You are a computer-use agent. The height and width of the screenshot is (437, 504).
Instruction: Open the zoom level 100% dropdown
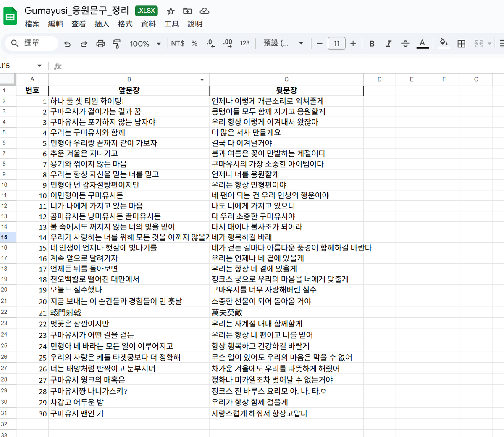pyautogui.click(x=145, y=43)
